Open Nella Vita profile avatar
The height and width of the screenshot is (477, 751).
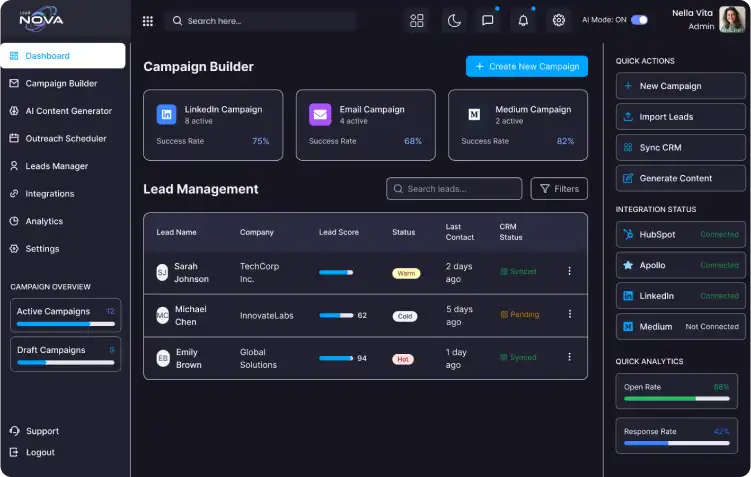(x=731, y=20)
